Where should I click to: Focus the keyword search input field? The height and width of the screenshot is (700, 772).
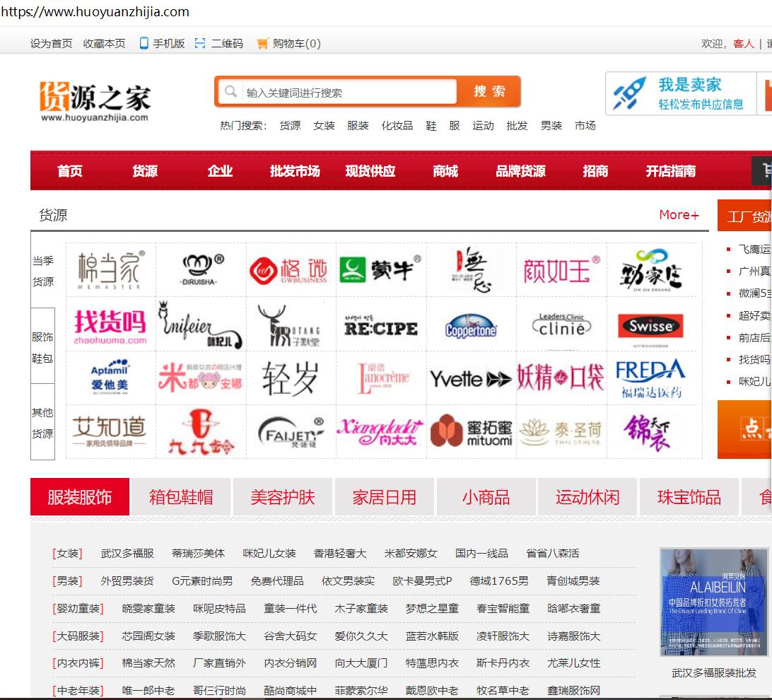[350, 92]
